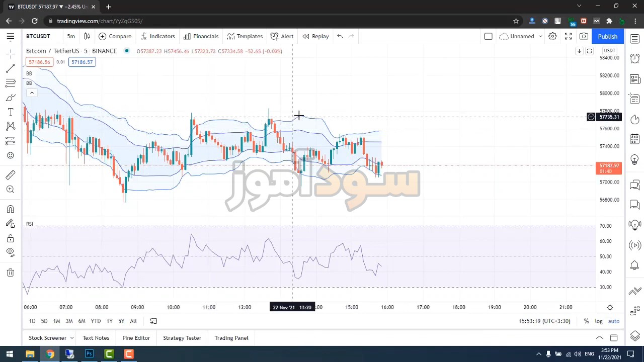Toggle magnet mode for drawings
The image size is (644, 362).
10,209
